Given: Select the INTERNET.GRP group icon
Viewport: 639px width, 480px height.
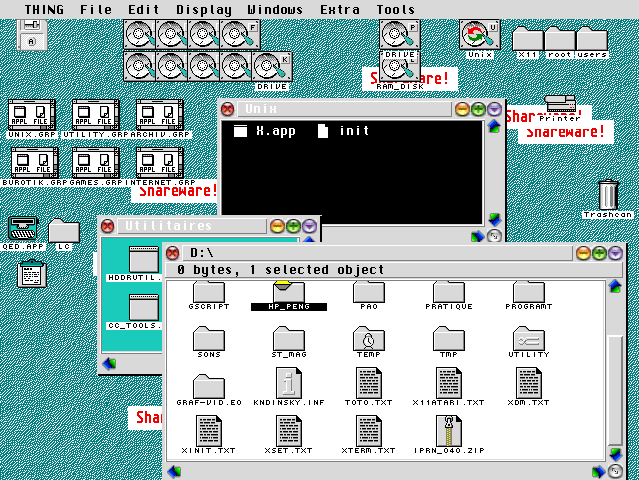Looking at the screenshot, I should click(x=160, y=167).
